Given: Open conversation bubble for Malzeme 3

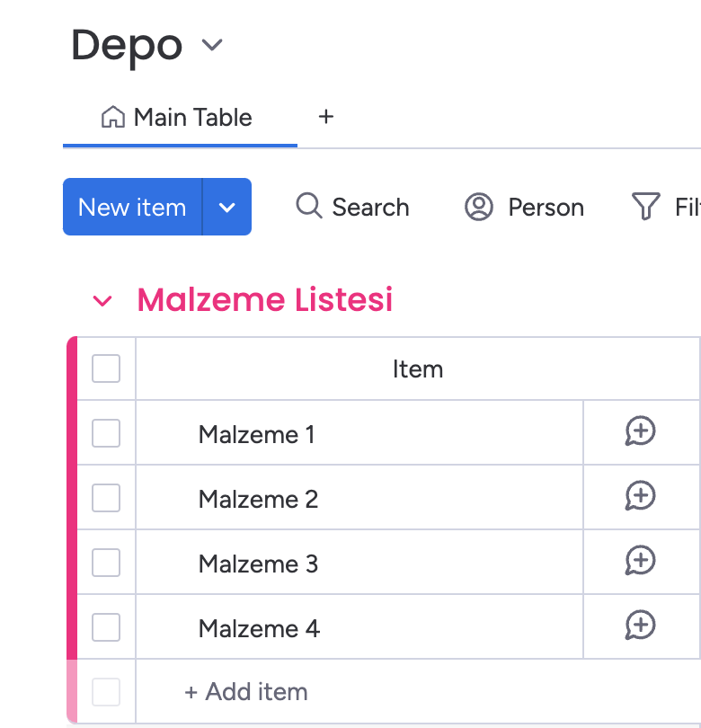Looking at the screenshot, I should (640, 561).
